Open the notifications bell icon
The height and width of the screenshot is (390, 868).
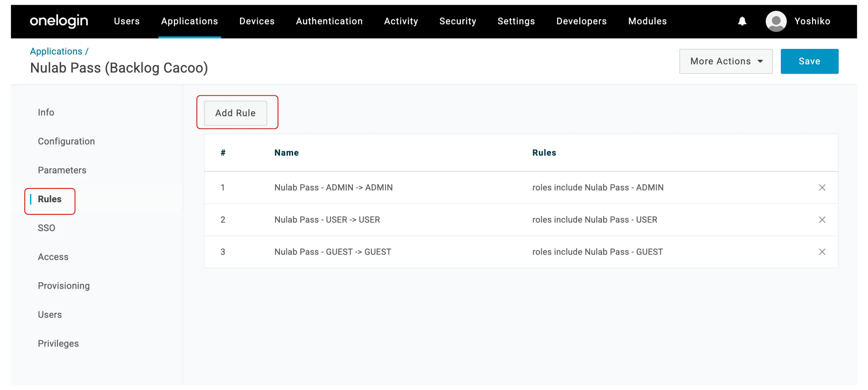click(x=742, y=21)
